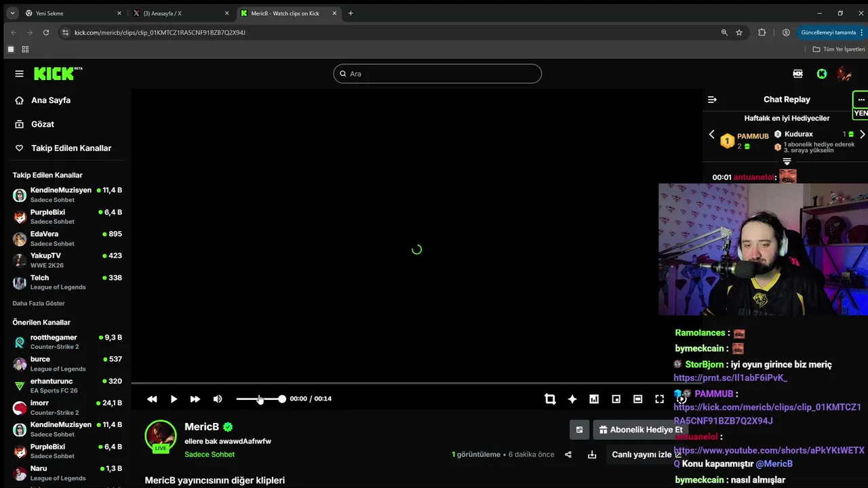
Task: Open the tab search dropdown arrow
Action: pos(12,14)
